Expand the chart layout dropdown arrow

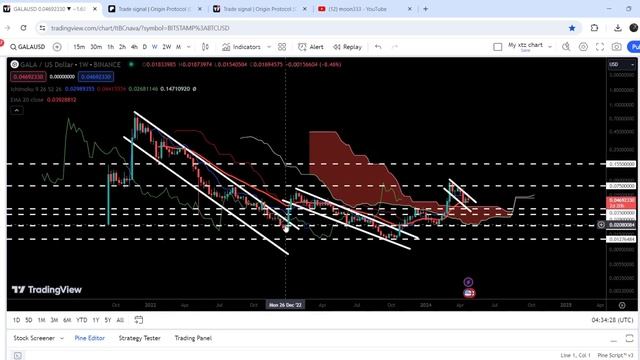[550, 47]
